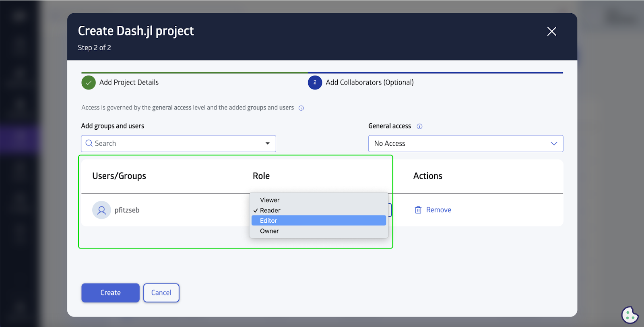The height and width of the screenshot is (327, 644).
Task: Choose the Editor role option
Action: (319, 221)
